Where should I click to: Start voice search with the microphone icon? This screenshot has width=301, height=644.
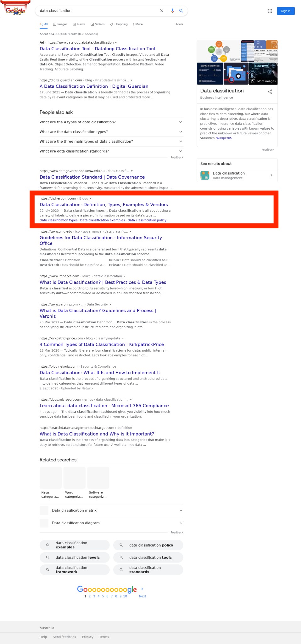[172, 11]
